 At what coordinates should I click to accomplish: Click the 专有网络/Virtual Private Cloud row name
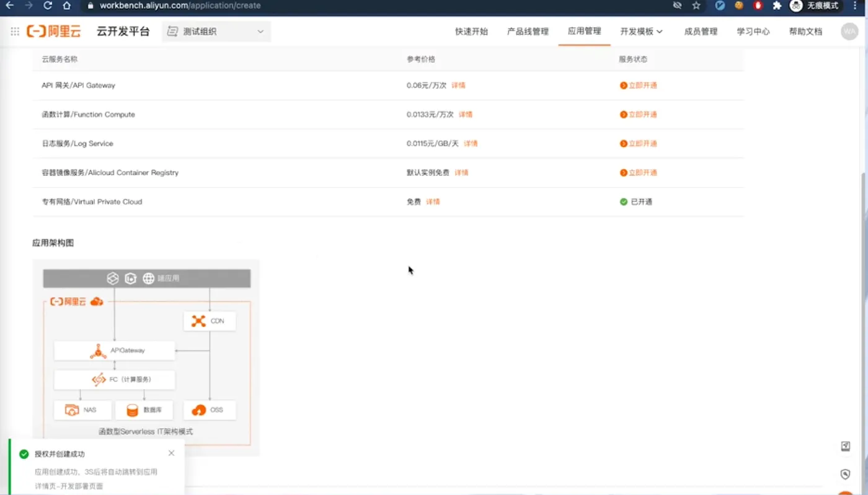(92, 202)
